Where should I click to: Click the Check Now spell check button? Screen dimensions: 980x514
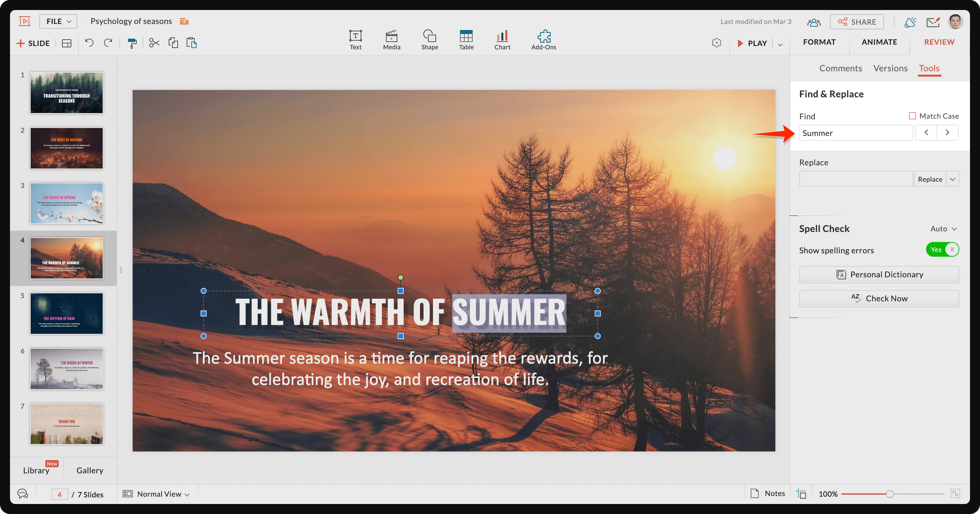point(879,298)
